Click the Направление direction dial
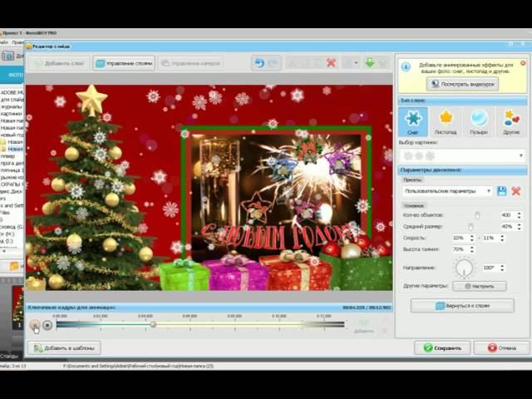 point(464,268)
